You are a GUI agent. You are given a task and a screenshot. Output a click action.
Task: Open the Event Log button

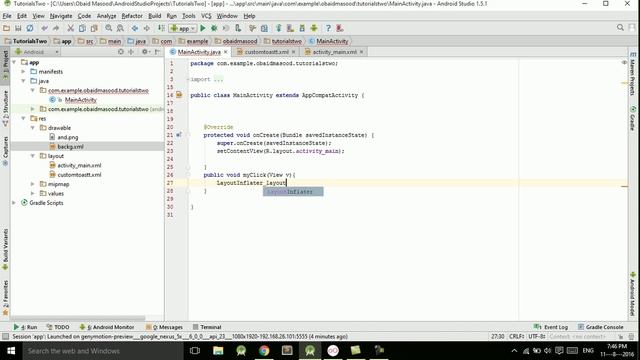pyautogui.click(x=551, y=327)
